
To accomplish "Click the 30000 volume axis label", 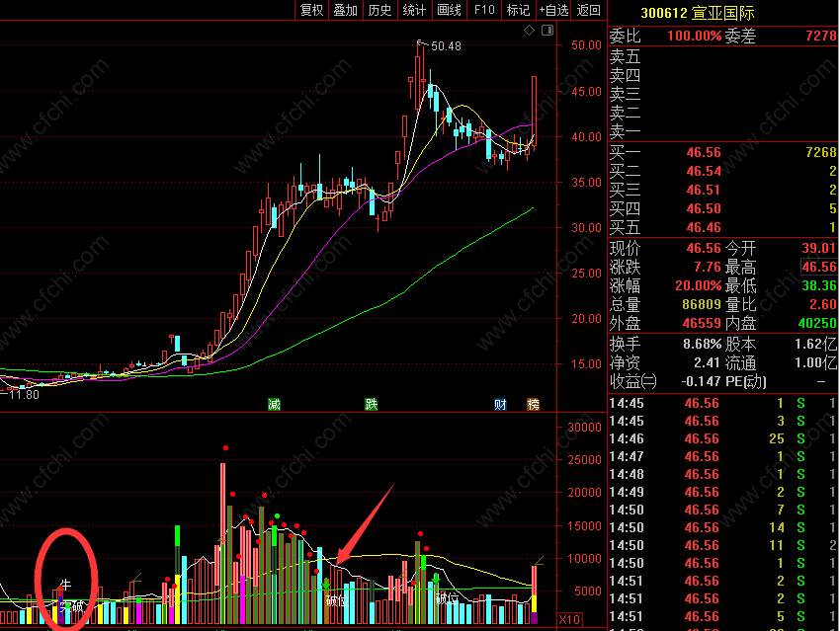I will pos(584,428).
